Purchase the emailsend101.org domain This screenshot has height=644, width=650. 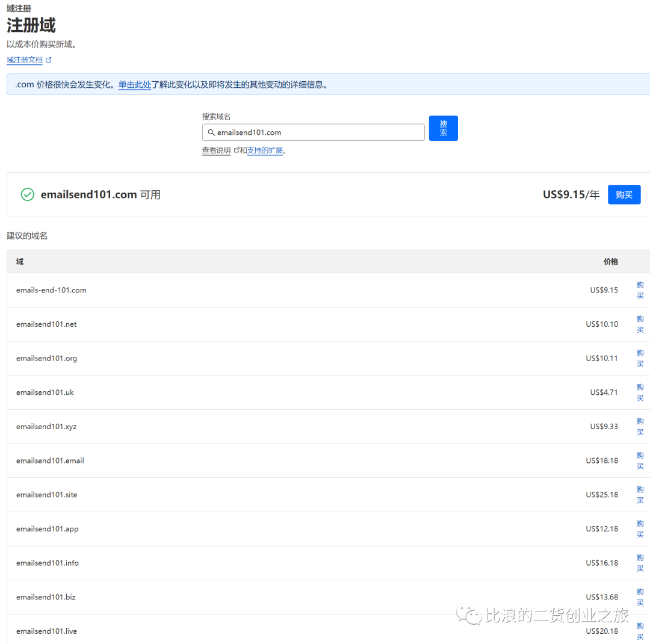tap(640, 358)
